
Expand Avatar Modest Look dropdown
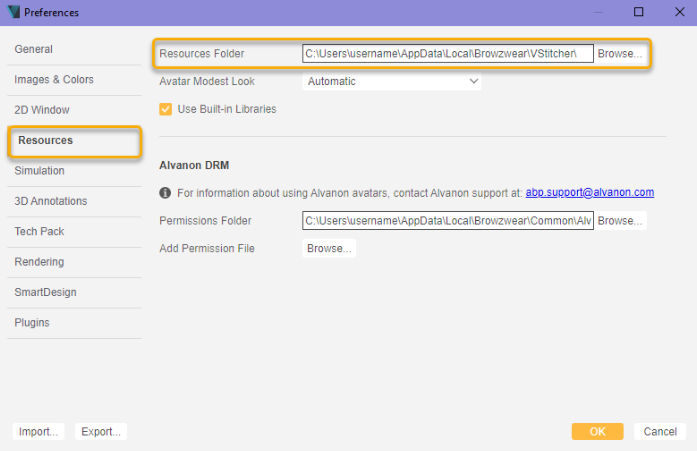pos(392,82)
